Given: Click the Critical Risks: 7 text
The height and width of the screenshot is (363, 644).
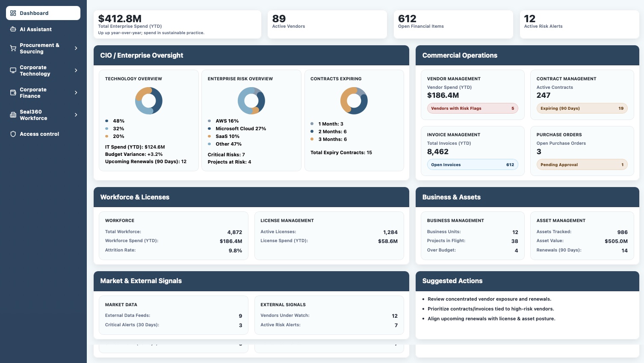Looking at the screenshot, I should (226, 155).
